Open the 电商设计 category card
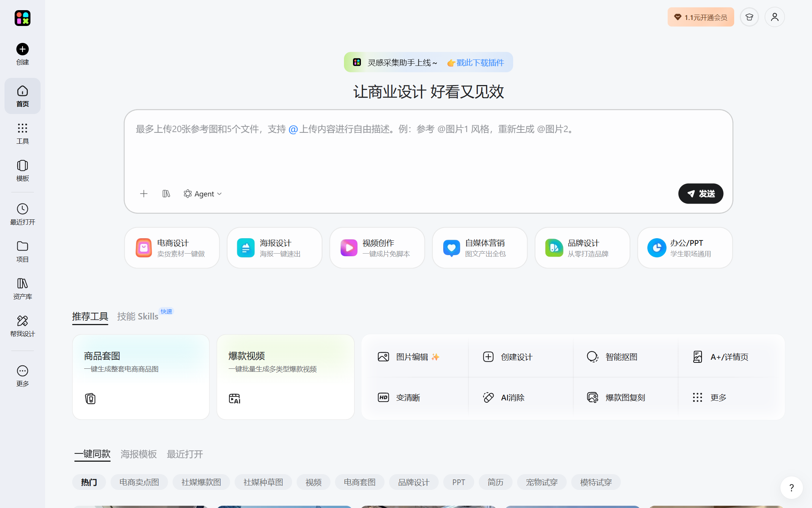Screen dimensions: 812x508 pyautogui.click(x=172, y=248)
